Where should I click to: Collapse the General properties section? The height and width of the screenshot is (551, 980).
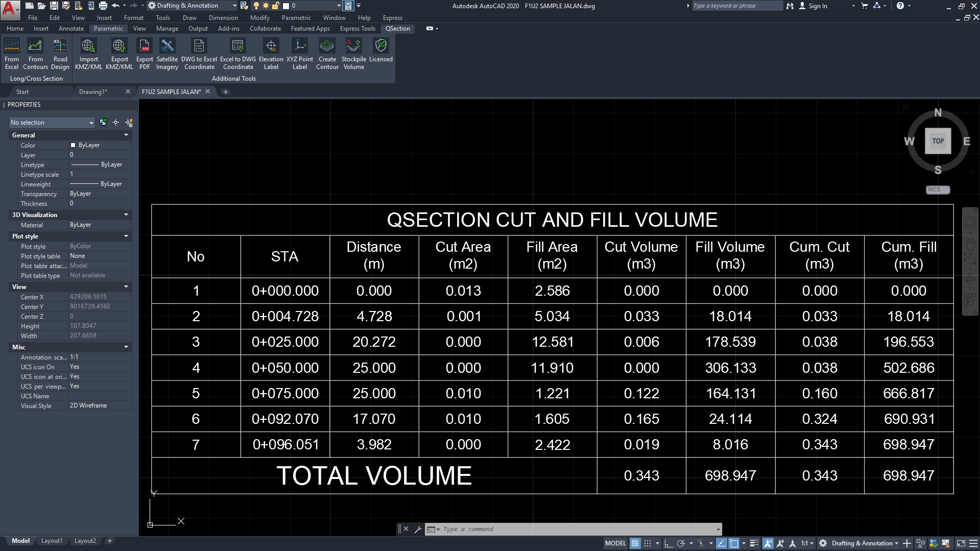(126, 135)
